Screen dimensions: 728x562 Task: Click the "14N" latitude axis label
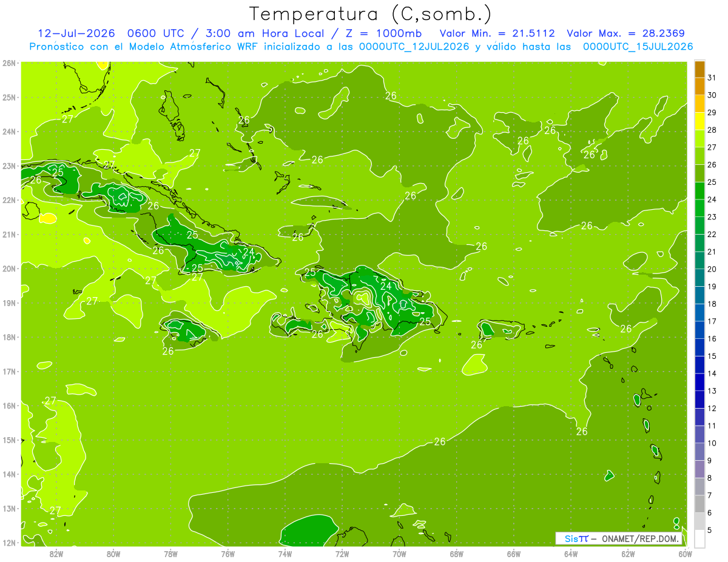(9, 474)
